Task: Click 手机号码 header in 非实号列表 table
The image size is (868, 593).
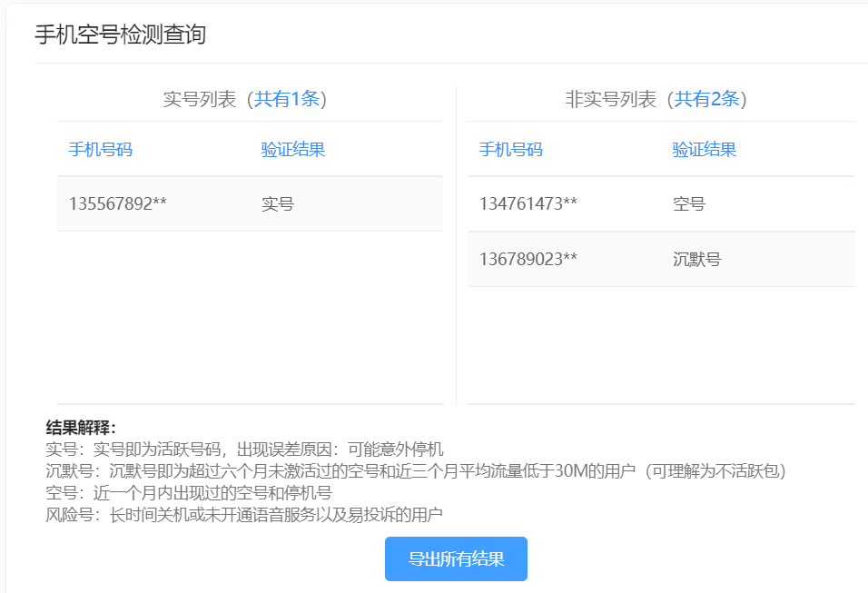Action: (x=511, y=150)
